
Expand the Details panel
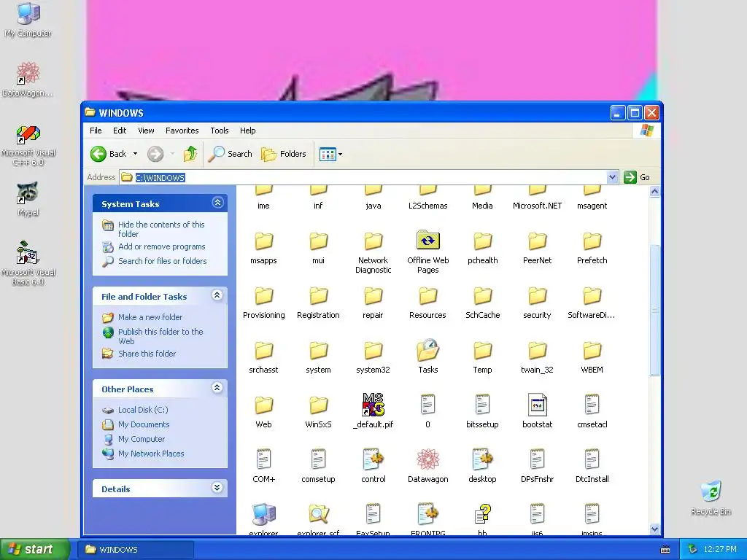pyautogui.click(x=217, y=488)
